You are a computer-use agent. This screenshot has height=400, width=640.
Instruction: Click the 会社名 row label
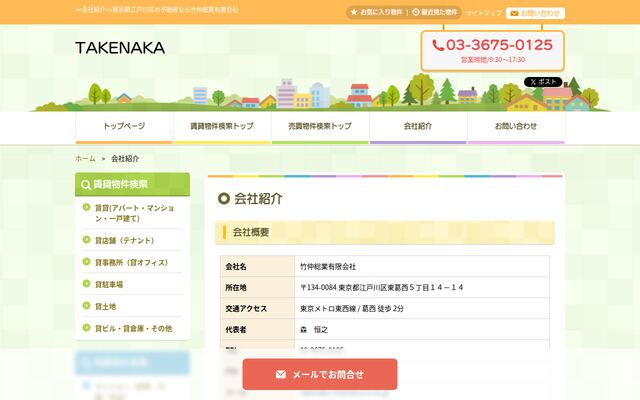(x=258, y=267)
